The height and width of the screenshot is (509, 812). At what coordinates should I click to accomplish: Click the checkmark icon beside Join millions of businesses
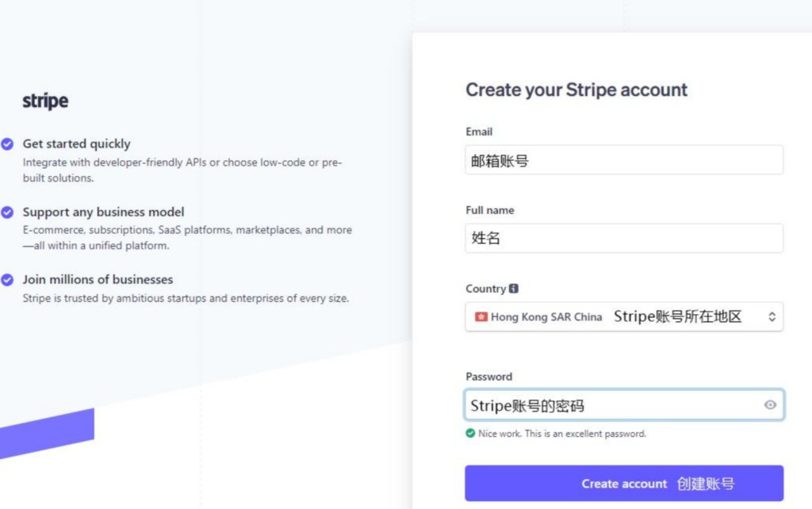[7, 280]
